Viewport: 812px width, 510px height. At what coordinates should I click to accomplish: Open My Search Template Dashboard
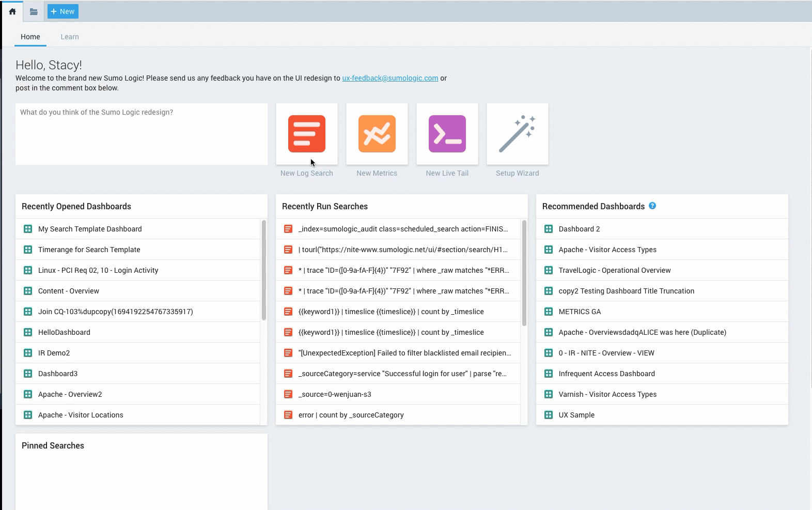90,229
